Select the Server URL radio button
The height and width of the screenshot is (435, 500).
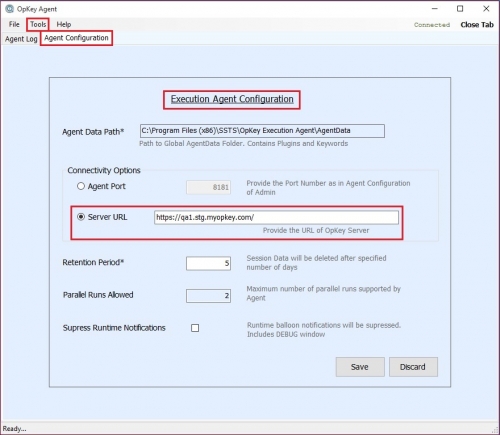(81, 217)
